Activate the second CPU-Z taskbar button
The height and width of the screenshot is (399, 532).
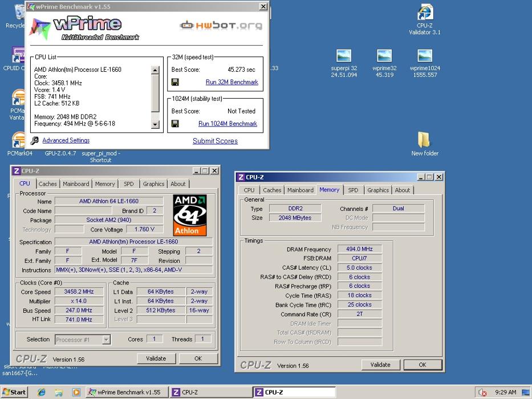(x=294, y=392)
